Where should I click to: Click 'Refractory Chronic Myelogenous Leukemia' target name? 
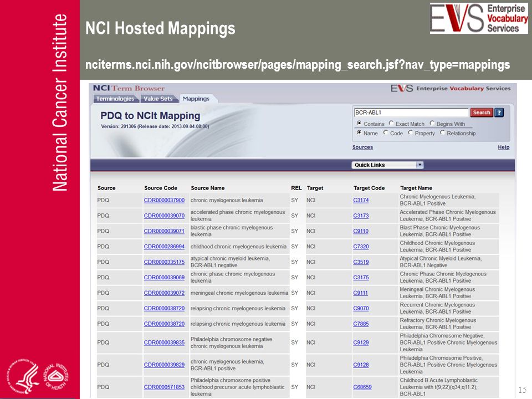point(438,324)
